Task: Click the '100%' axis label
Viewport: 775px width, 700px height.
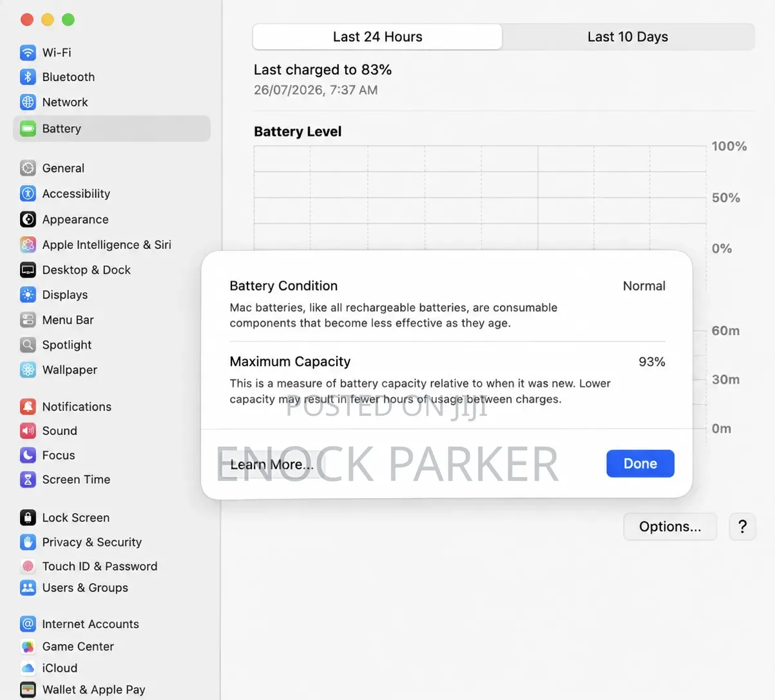Action: pos(729,146)
